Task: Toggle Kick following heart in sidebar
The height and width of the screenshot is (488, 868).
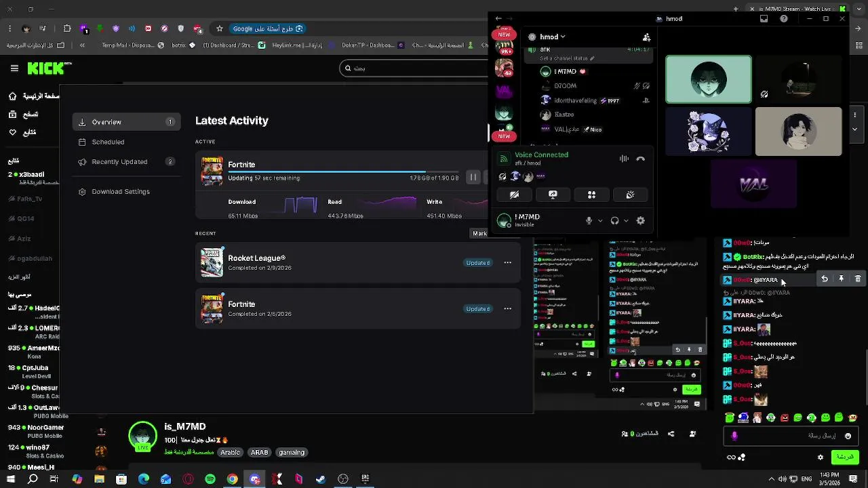Action: tap(12, 132)
